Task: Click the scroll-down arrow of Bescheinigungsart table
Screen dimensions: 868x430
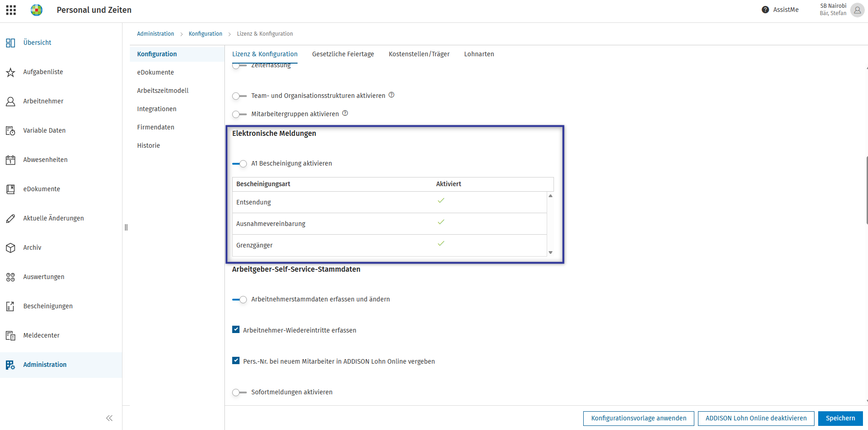Action: pyautogui.click(x=550, y=253)
